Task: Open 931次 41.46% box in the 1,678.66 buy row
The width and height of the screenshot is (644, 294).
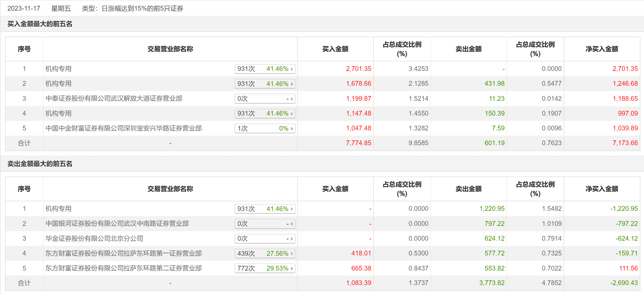Action: 265,84
